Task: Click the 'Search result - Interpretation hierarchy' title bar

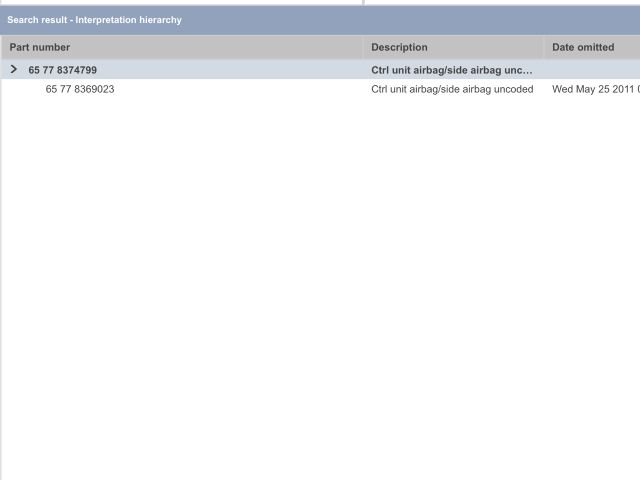Action: pyautogui.click(x=95, y=20)
